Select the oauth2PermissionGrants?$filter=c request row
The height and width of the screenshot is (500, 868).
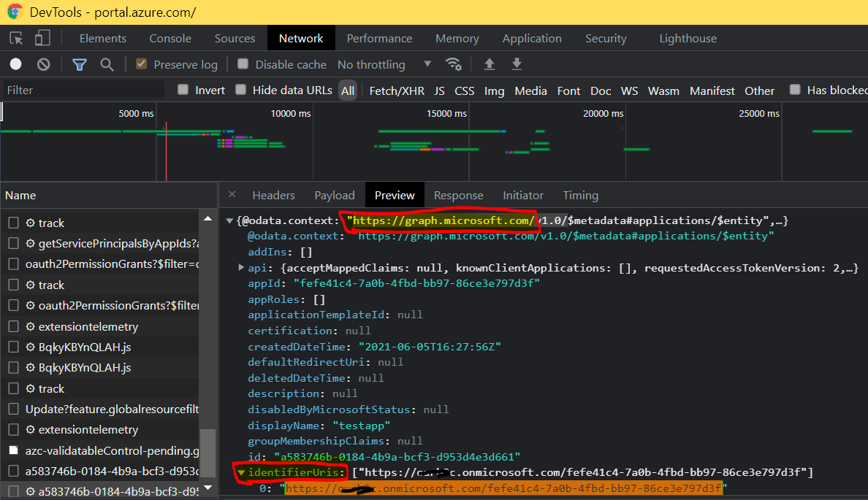[x=99, y=264]
